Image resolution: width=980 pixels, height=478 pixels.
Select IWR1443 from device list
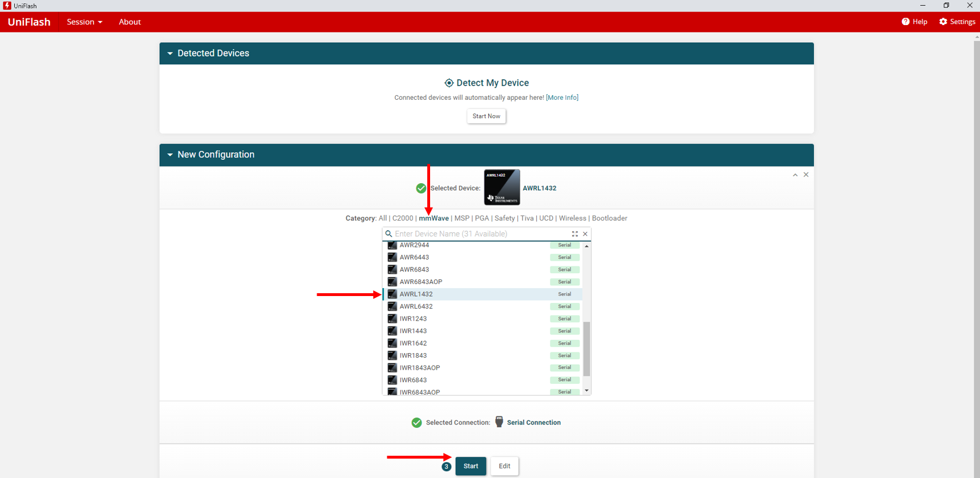point(483,331)
